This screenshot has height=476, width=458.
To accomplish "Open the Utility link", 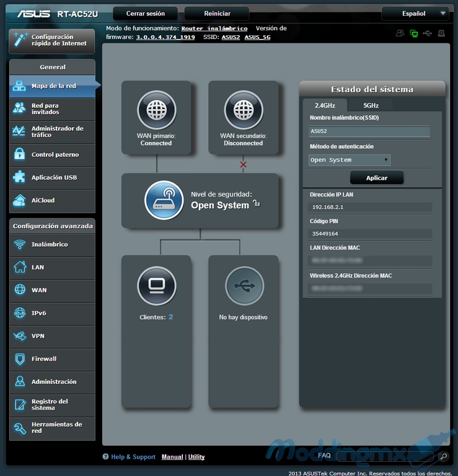I will pos(196,457).
